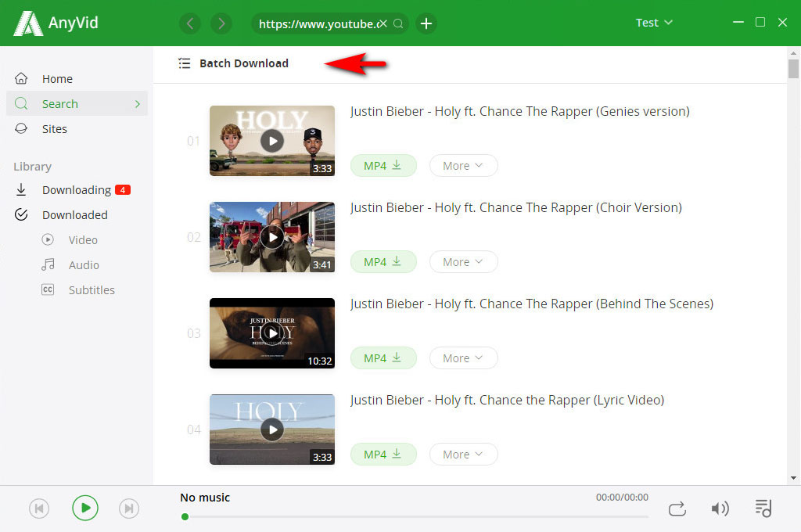Viewport: 801px width, 532px height.
Task: Click title ending '(Behind The Scenes)'
Action: point(532,304)
